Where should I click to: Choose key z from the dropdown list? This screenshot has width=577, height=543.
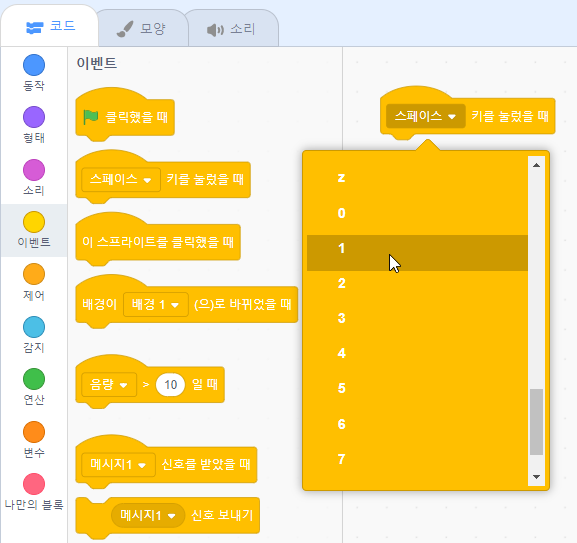[417, 178]
